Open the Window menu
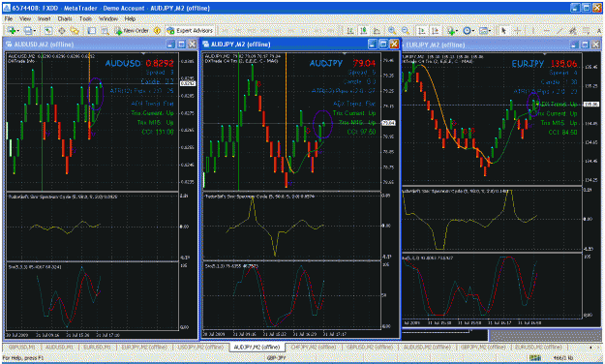The height and width of the screenshot is (364, 605). coord(108,18)
